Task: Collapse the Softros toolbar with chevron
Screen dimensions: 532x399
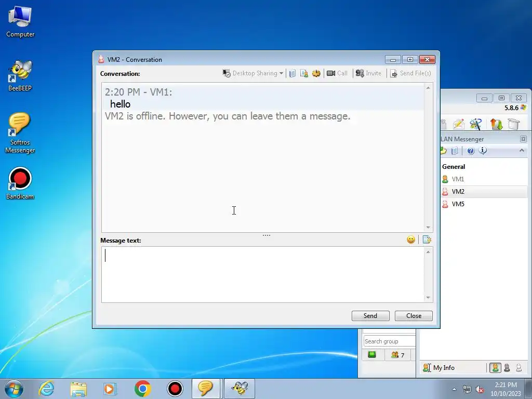Action: click(x=522, y=151)
